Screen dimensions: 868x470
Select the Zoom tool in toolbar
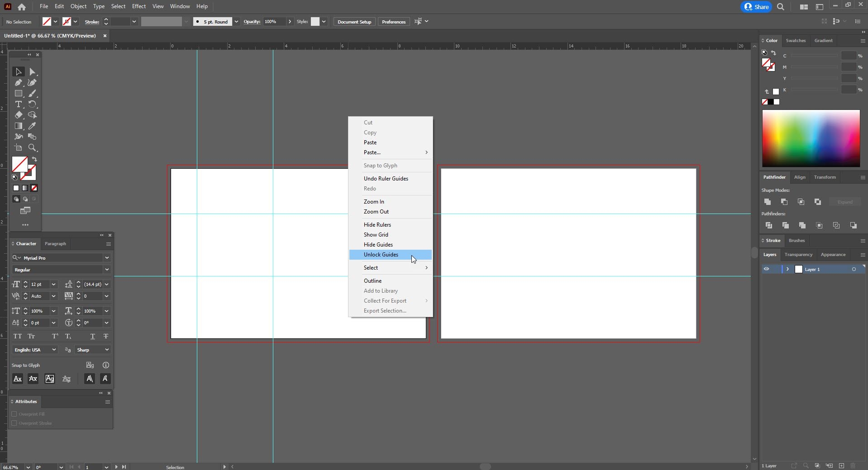coord(32,148)
